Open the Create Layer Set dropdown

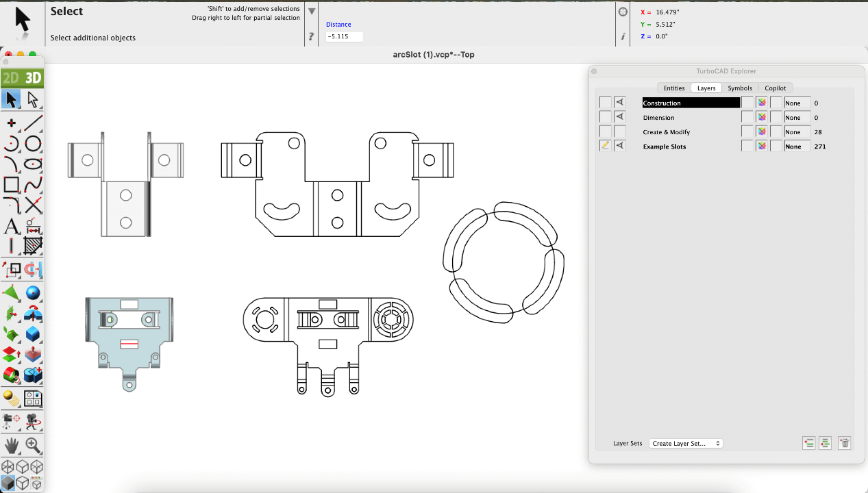pyautogui.click(x=686, y=444)
